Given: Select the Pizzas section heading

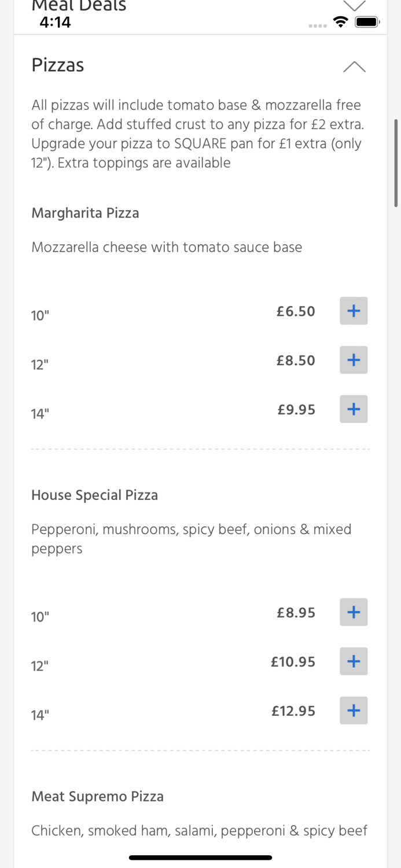Looking at the screenshot, I should (57, 65).
